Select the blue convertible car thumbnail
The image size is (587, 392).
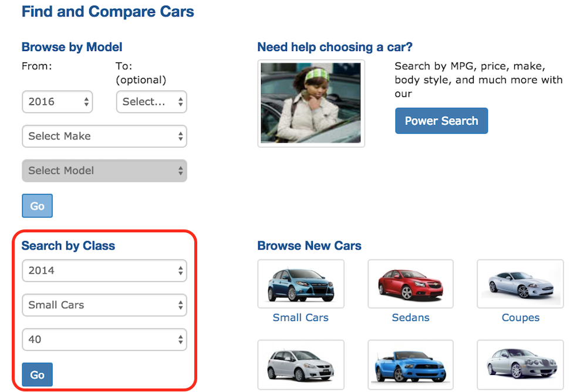(410, 364)
